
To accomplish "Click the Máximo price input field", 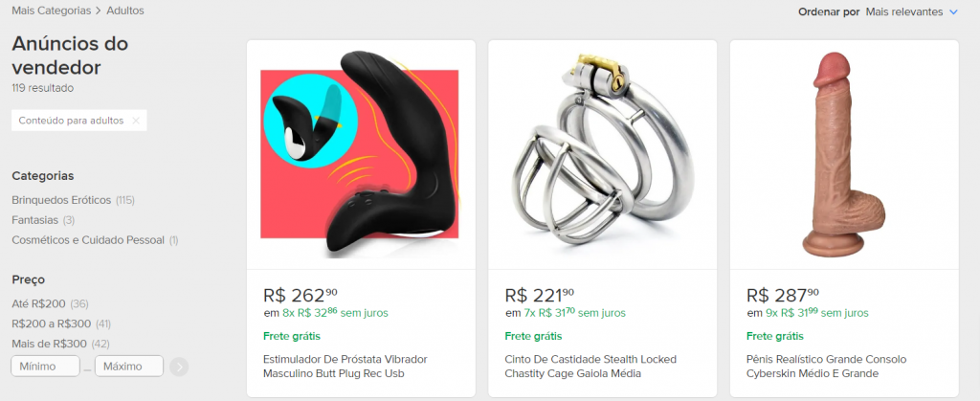I will tap(129, 366).
